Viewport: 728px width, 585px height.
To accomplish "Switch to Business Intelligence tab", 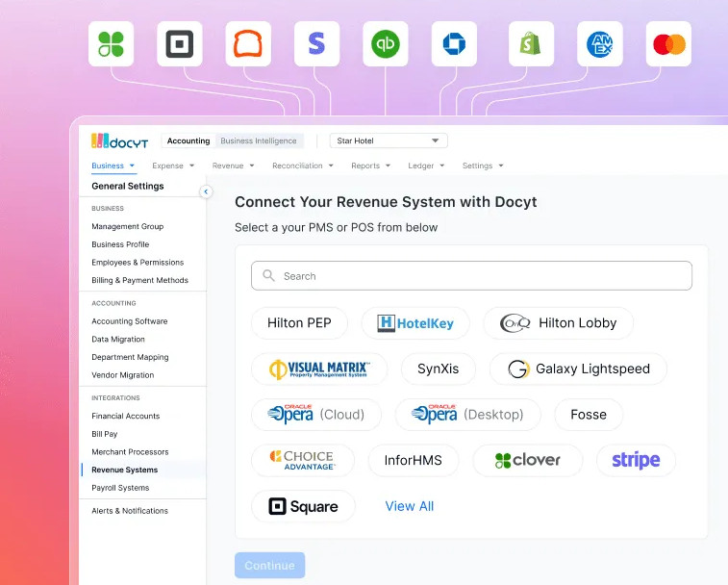I will click(259, 140).
